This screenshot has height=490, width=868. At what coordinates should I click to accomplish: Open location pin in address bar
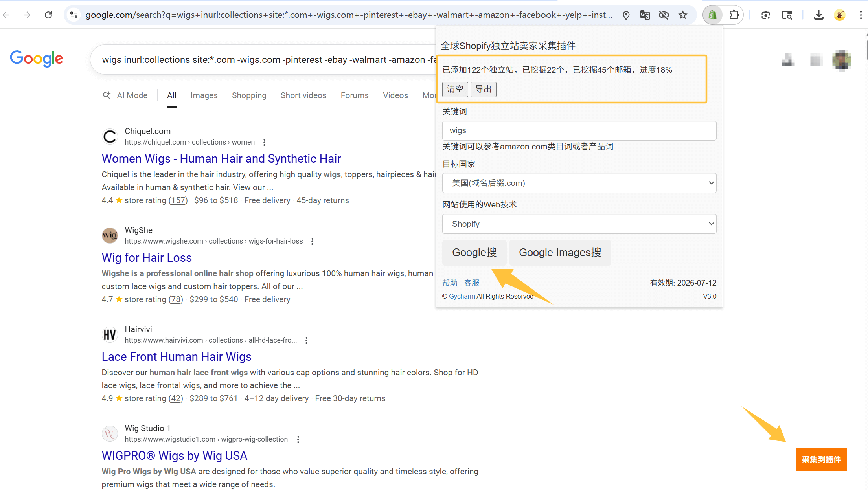626,15
